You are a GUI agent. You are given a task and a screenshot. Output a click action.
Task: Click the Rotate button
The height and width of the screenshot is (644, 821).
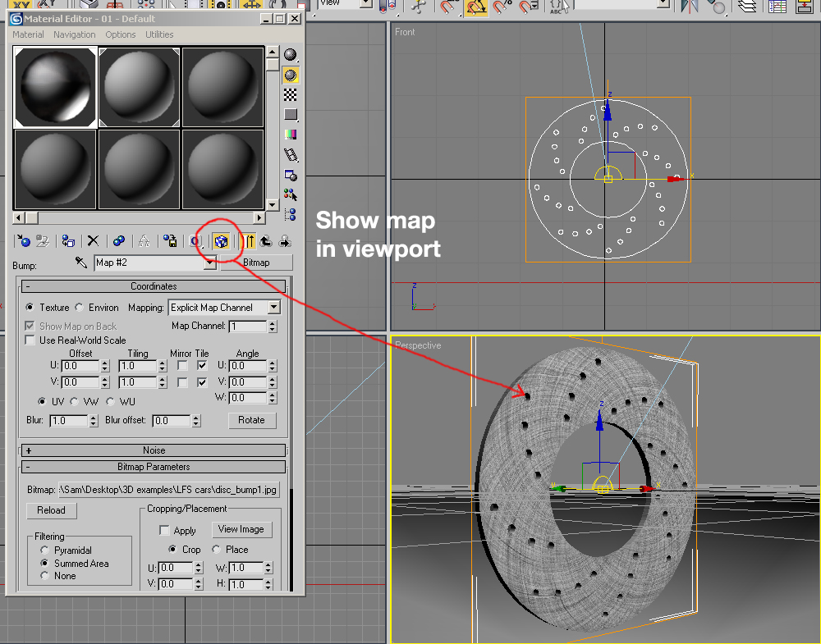coord(252,420)
